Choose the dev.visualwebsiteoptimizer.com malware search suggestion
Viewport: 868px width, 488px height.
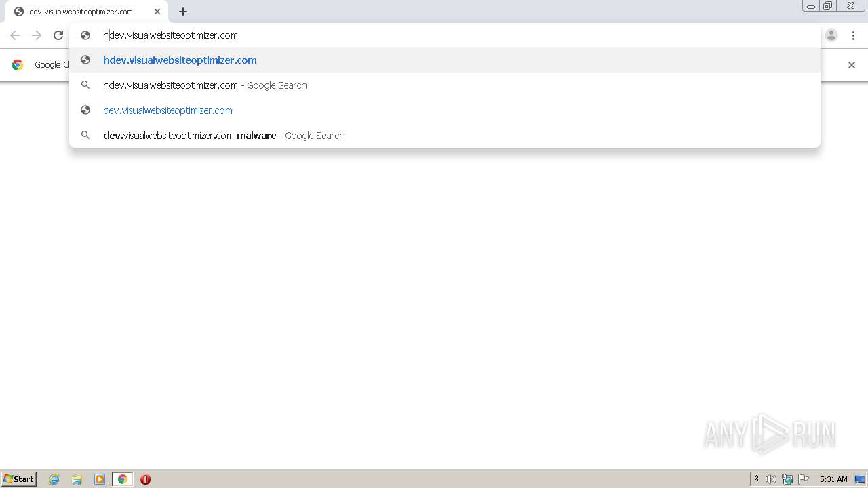click(x=445, y=136)
